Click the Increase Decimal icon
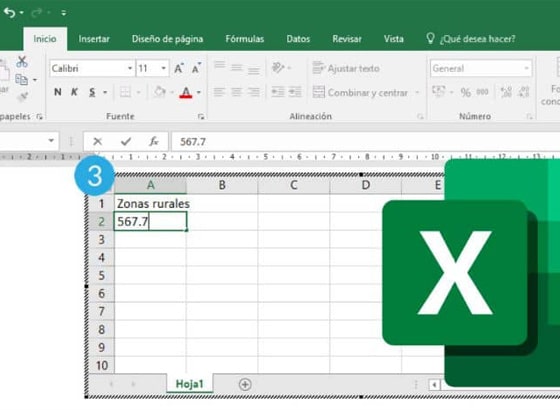This screenshot has height=410, width=560. tap(506, 92)
